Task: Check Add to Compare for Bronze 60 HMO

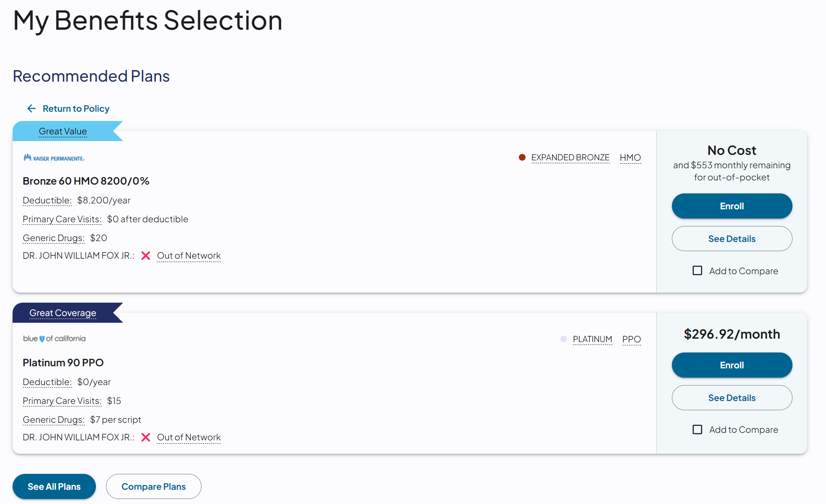Action: click(697, 271)
